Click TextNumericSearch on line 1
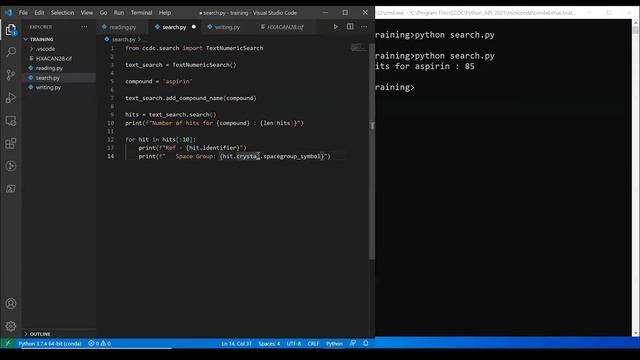Screen dimensions: 640x360 coord(234,48)
